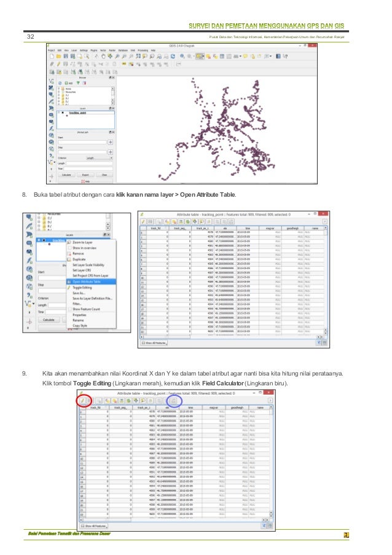Click Open Project folder icon in QGIS toolbar

click(x=58, y=57)
